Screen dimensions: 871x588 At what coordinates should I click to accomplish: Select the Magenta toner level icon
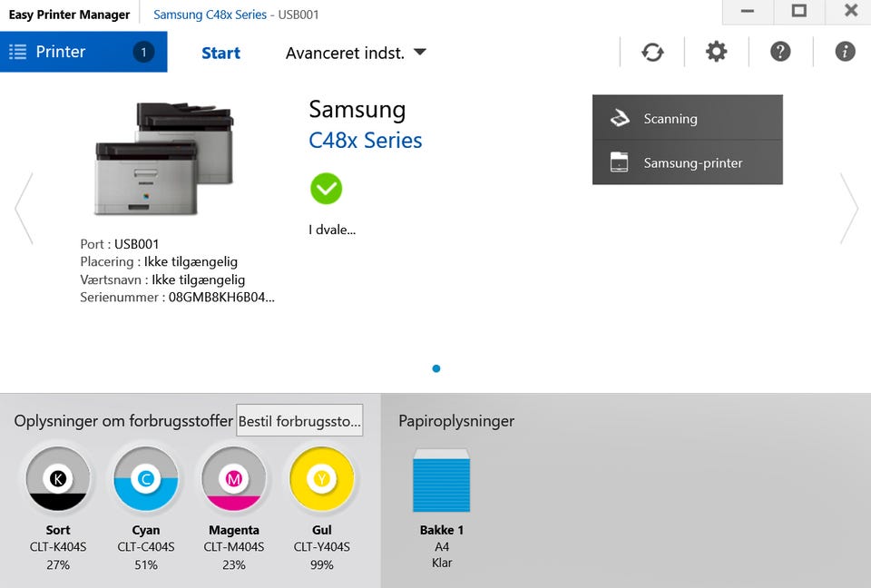[x=234, y=478]
